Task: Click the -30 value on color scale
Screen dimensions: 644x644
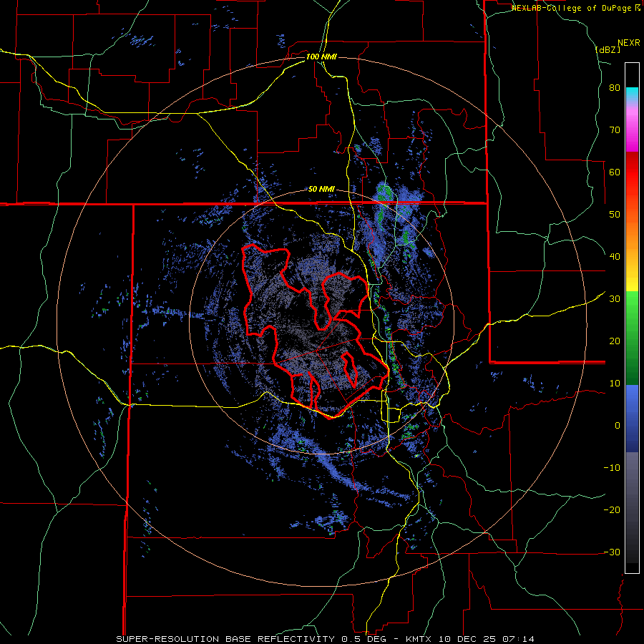Action: coord(612,552)
